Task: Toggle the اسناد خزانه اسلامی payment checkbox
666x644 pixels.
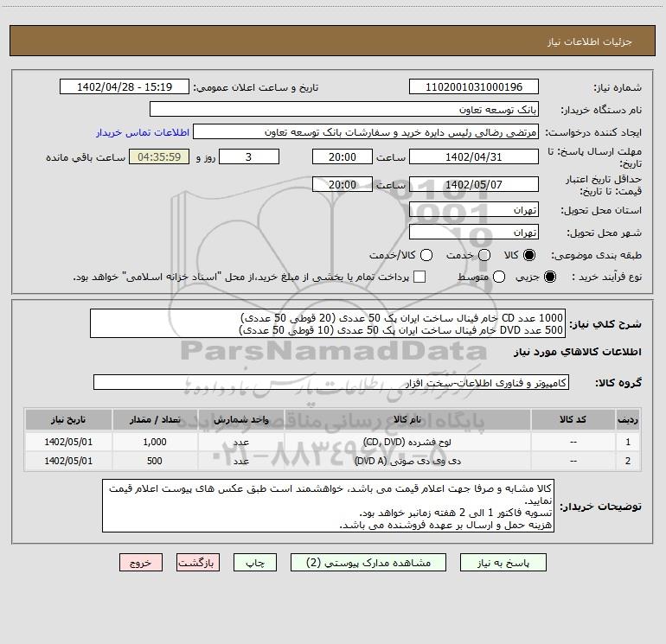Action: point(419,277)
